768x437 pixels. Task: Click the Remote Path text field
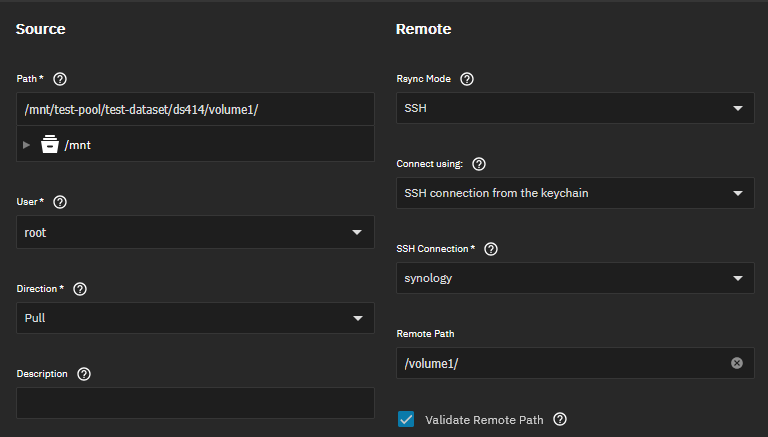click(560, 363)
